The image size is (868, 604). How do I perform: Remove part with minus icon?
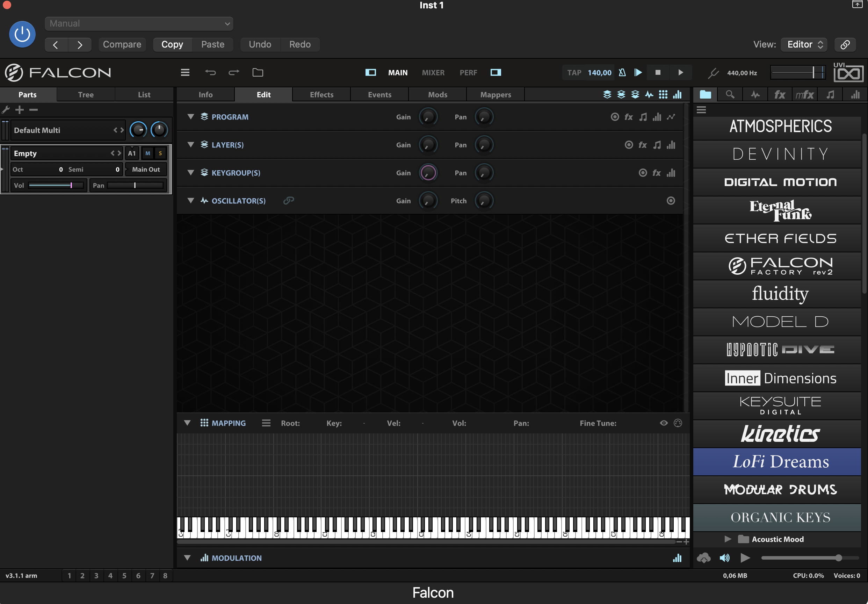(x=33, y=110)
